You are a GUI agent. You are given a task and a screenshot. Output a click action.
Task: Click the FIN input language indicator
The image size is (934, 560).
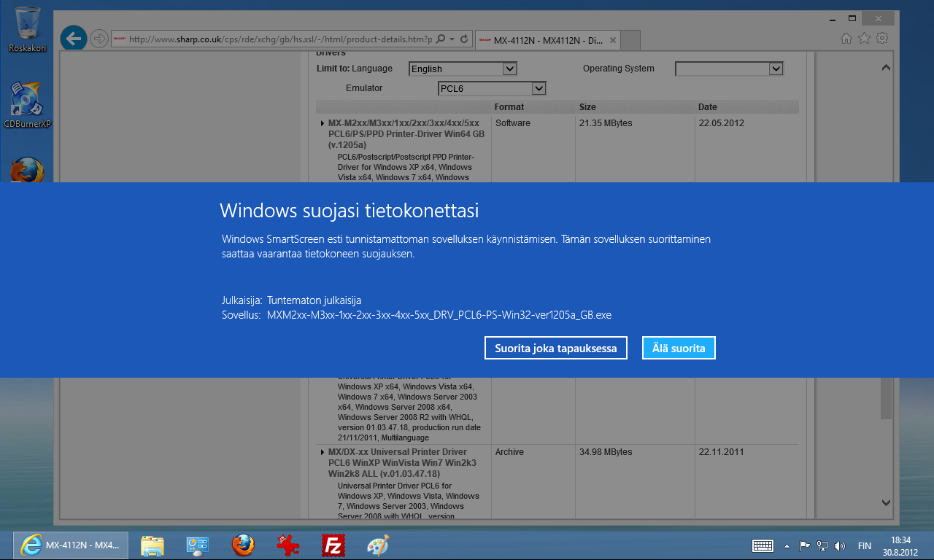[864, 545]
